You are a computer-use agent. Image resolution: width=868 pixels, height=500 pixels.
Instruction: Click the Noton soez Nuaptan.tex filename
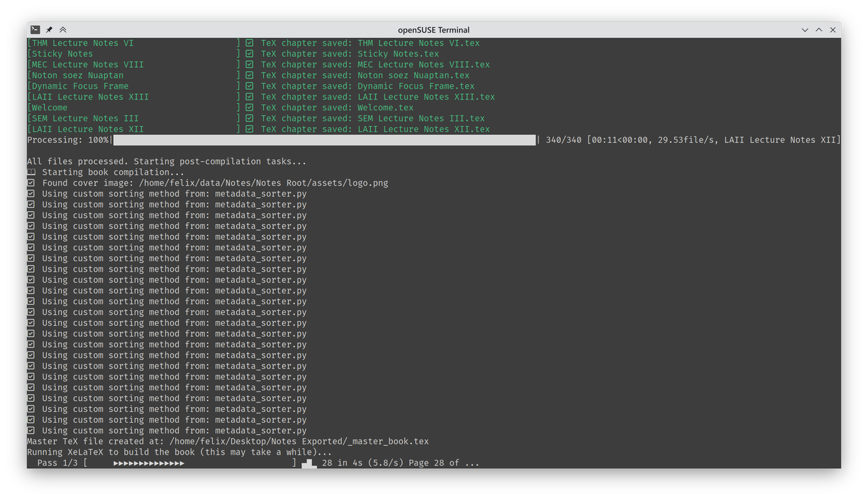tap(414, 75)
